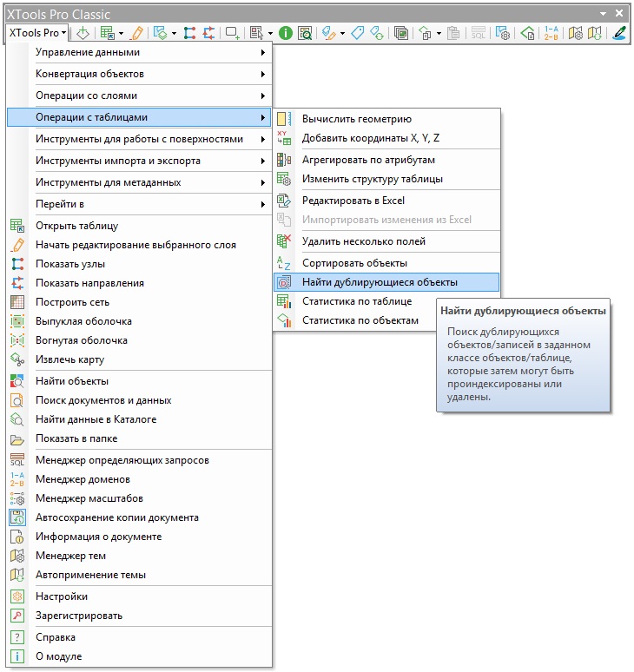
Task: Click the rectangle with plus icon in toolbar
Action: [233, 33]
